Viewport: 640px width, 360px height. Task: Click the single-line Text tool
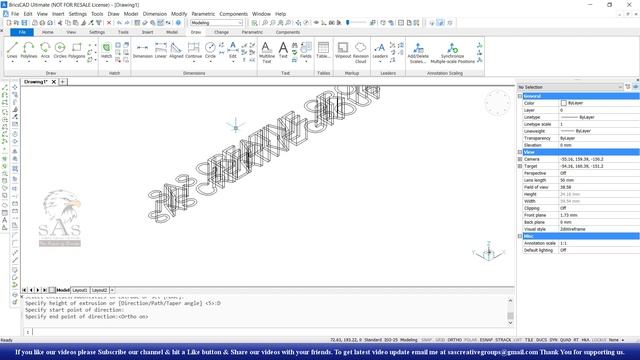pyautogui.click(x=283, y=50)
